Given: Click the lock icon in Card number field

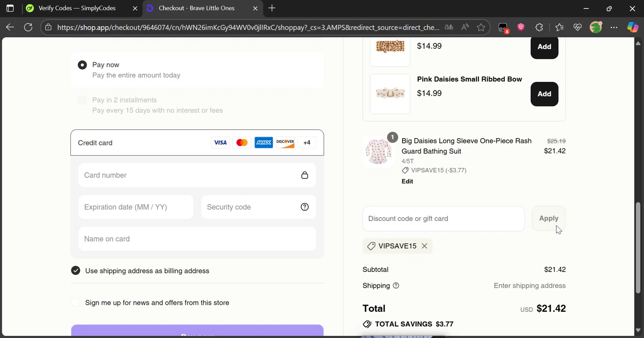Looking at the screenshot, I should pos(305,175).
